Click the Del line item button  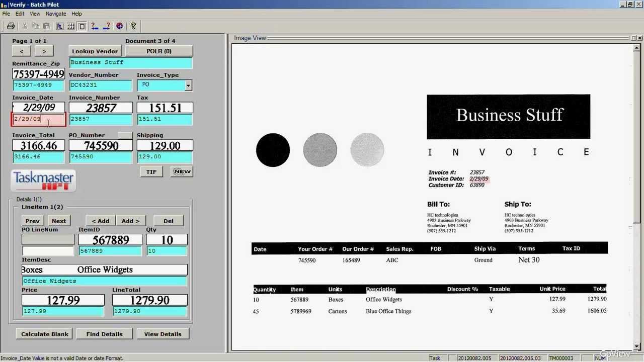tap(169, 221)
